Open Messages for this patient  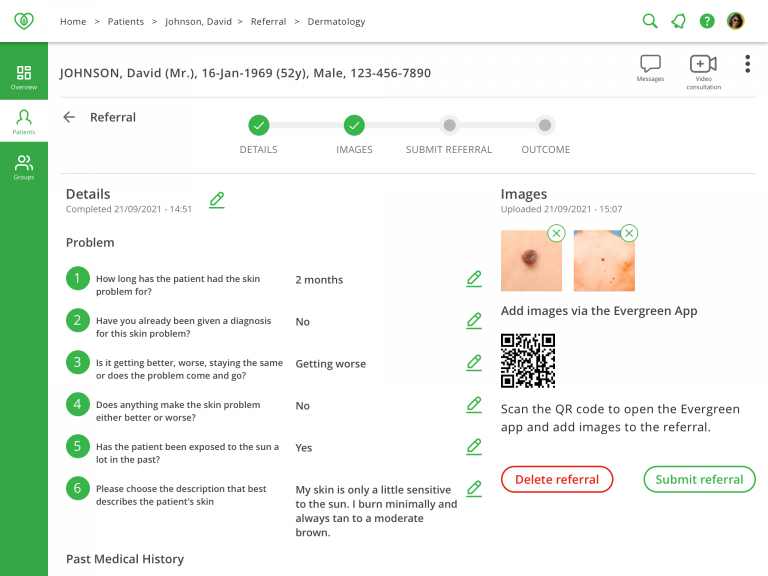650,67
